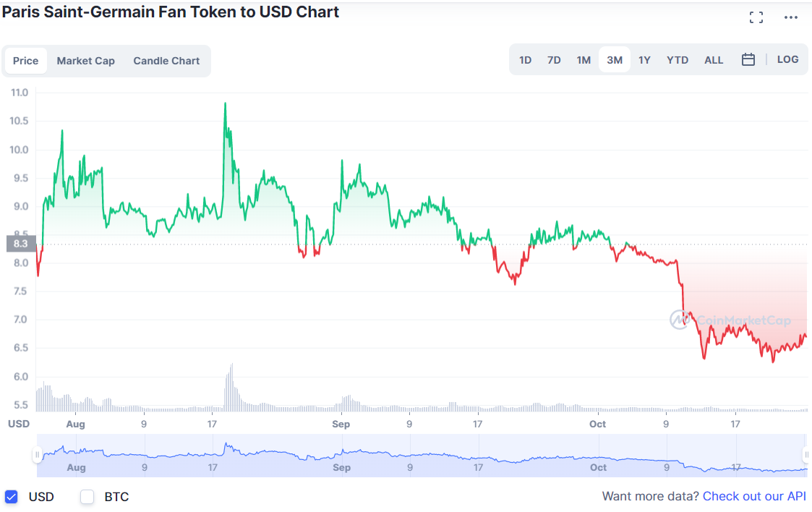Click the CoinMarketCap watermark logo
812x512 pixels.
point(730,320)
